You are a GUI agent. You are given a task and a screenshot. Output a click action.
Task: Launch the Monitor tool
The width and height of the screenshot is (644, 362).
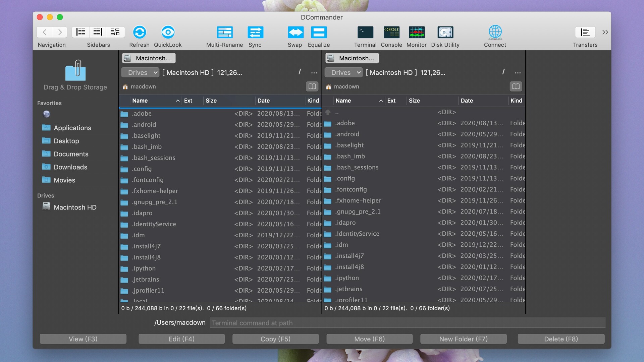point(417,32)
